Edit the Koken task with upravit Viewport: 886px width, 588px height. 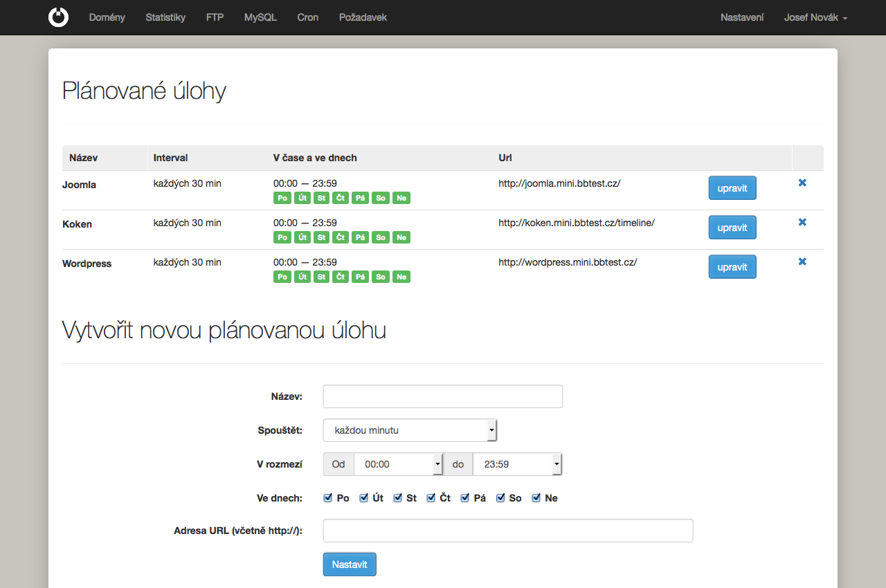pyautogui.click(x=732, y=228)
